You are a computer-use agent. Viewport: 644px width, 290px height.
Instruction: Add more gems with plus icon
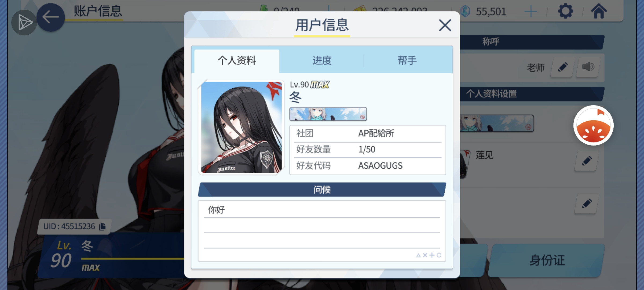coord(530,12)
